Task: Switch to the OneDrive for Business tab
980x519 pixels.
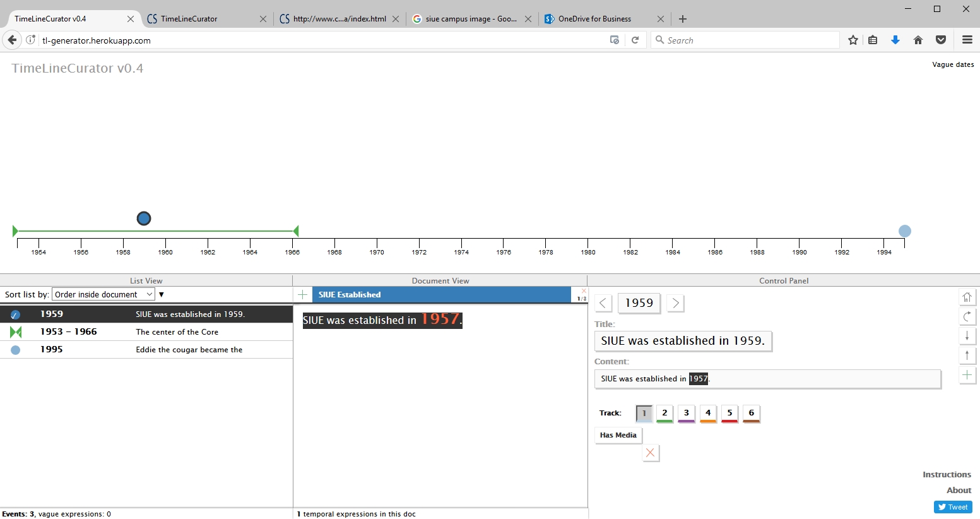Action: 594,19
